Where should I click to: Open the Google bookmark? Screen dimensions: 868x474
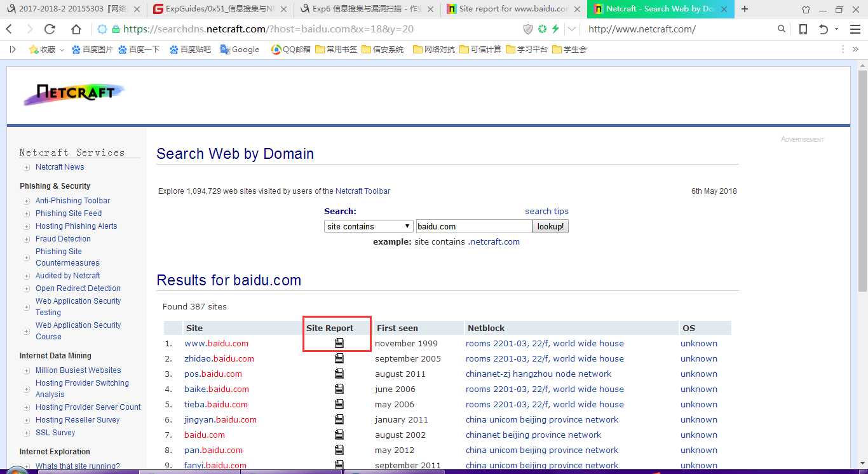pos(240,50)
